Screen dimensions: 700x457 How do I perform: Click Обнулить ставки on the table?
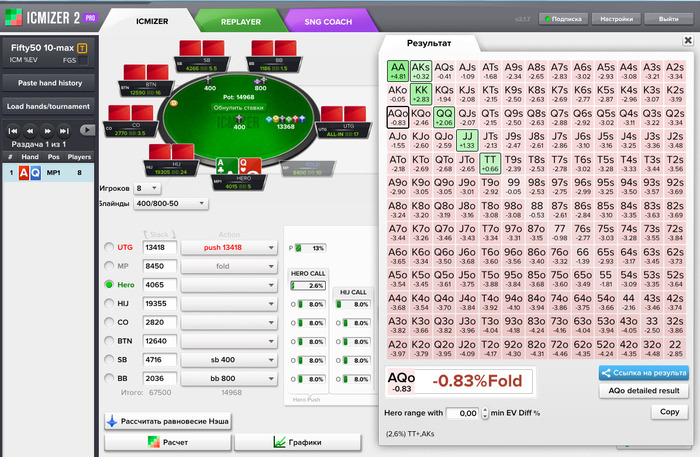(x=238, y=108)
